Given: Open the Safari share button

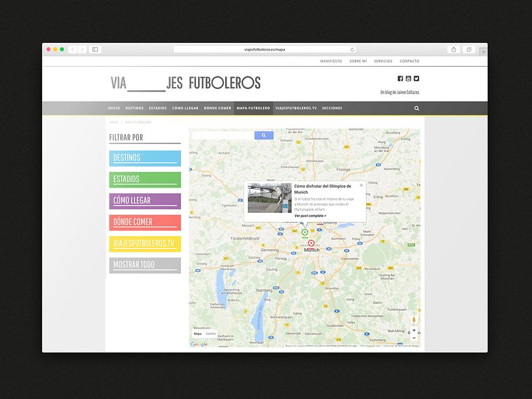Looking at the screenshot, I should click(x=453, y=49).
